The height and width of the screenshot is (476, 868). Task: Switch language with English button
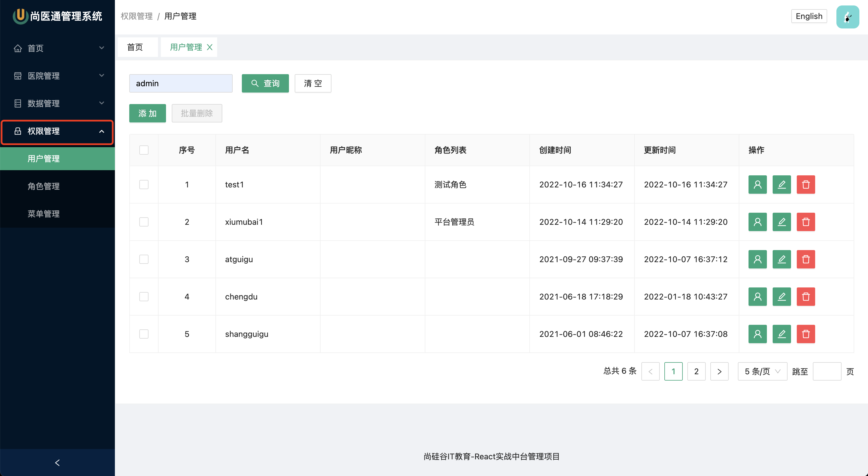[809, 16]
